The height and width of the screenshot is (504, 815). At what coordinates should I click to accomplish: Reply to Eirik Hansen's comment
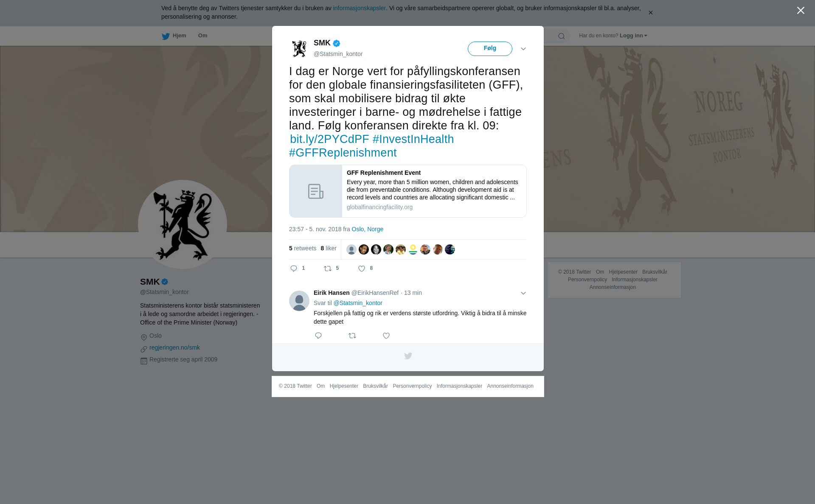click(x=318, y=336)
